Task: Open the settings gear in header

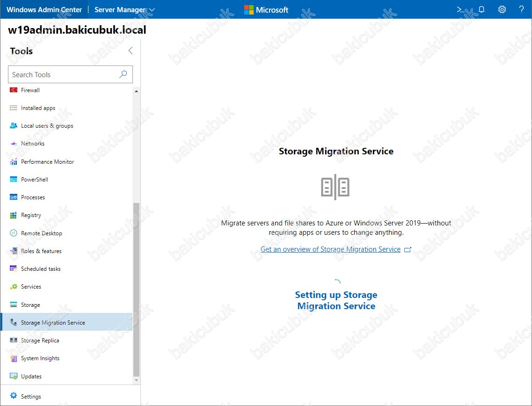Action: [502, 9]
